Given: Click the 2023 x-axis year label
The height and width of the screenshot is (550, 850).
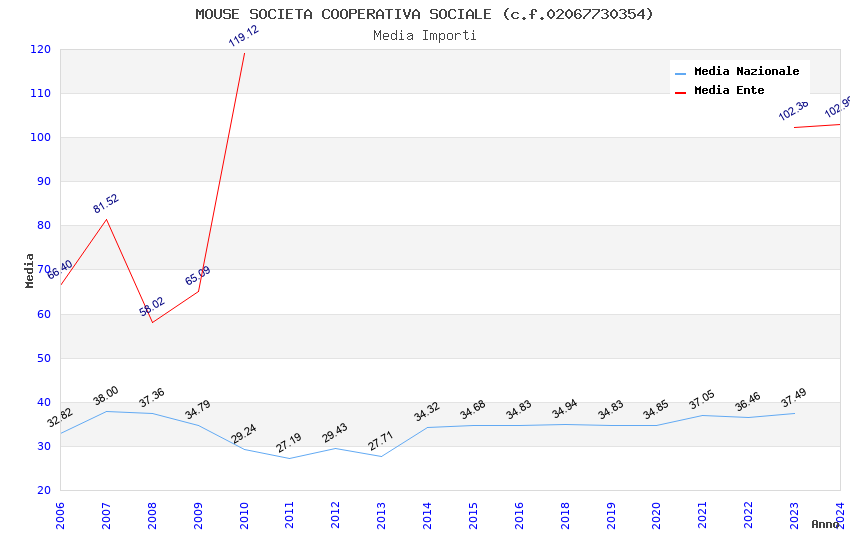Looking at the screenshot, I should pos(794,515).
